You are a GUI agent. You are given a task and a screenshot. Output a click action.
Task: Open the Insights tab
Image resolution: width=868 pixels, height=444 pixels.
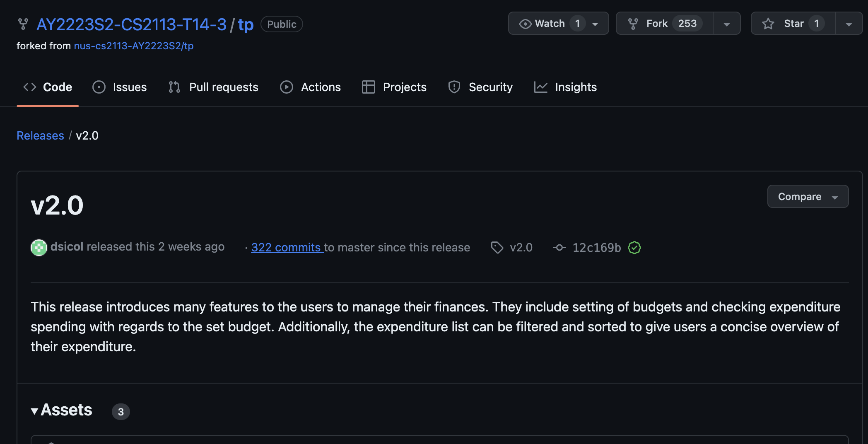click(x=565, y=87)
